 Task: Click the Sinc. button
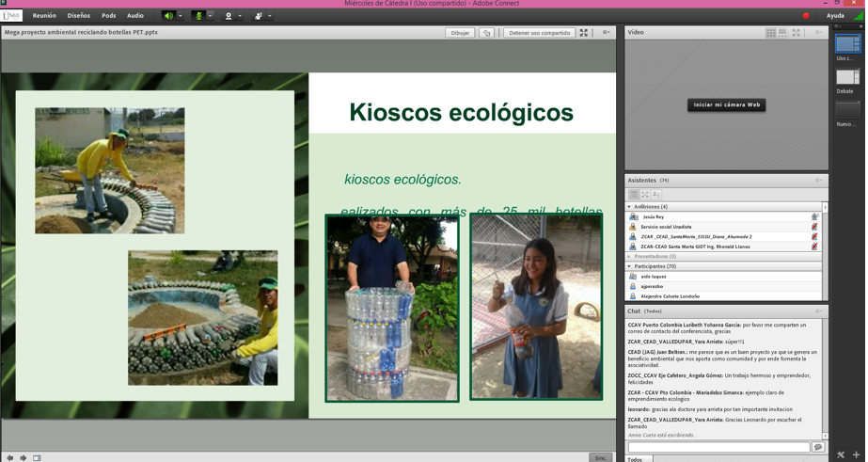click(601, 457)
